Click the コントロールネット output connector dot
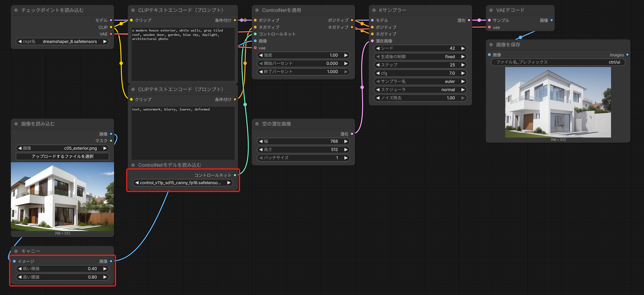The height and width of the screenshot is (295, 644). [235, 175]
